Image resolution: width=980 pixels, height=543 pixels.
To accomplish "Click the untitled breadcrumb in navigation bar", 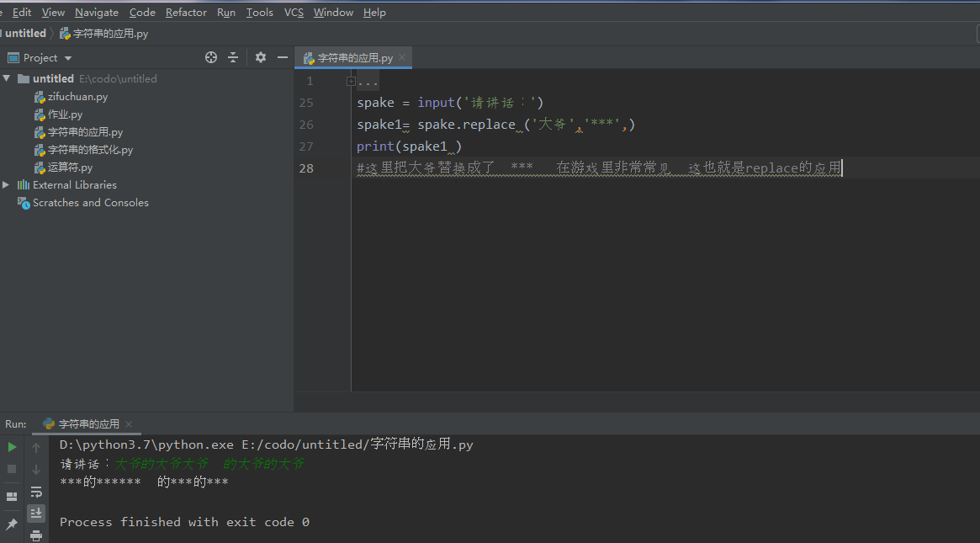I will point(25,33).
